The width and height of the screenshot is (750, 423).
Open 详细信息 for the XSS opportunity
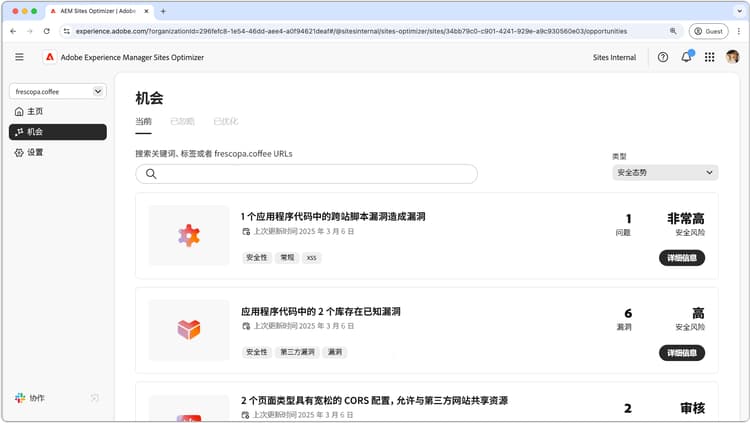coord(682,258)
